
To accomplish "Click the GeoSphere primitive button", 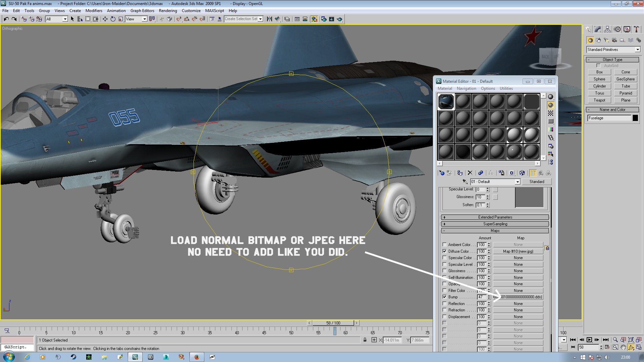I will click(x=626, y=79).
